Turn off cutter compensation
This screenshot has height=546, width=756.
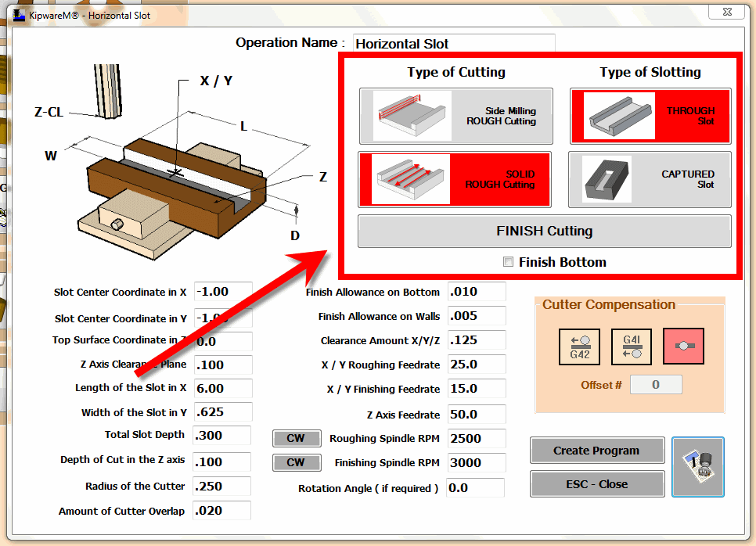683,346
